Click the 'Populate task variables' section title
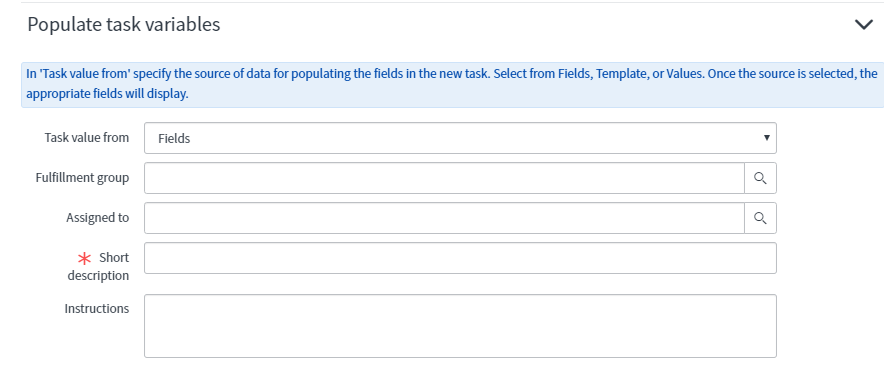Screen dimensions: 884x370 123,25
